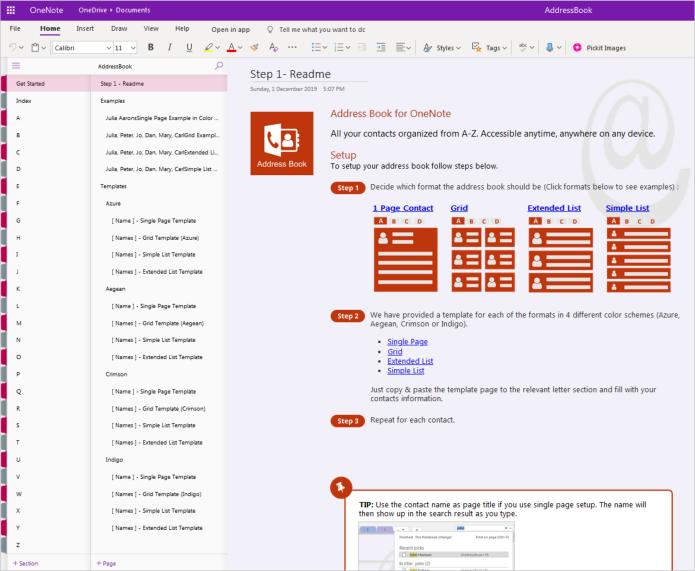The height and width of the screenshot is (571, 695).
Task: Click the tip pushpin icon
Action: click(341, 487)
